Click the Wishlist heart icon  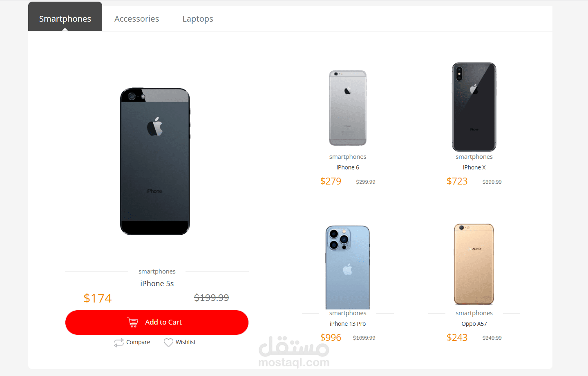point(168,343)
